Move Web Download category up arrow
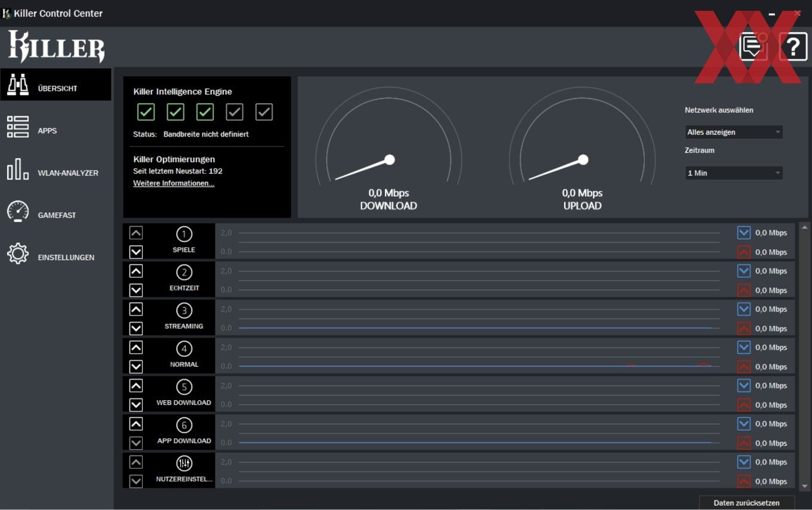Viewport: 812px width, 510px height. tap(136, 385)
